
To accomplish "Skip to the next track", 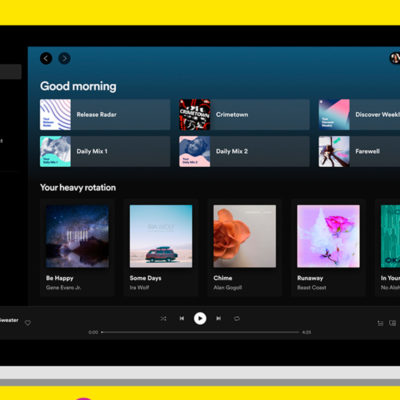I will 218,318.
